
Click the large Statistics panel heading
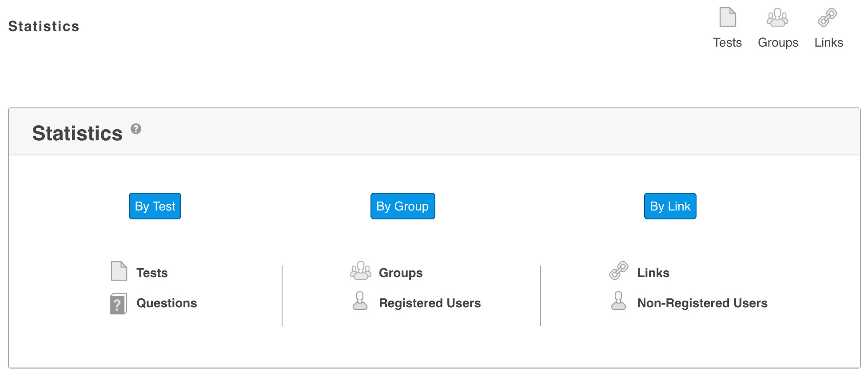click(x=77, y=133)
